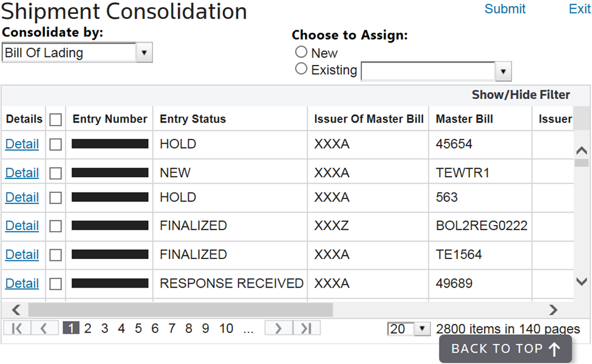
Task: Expand the Existing assignment dropdown
Action: [x=503, y=72]
